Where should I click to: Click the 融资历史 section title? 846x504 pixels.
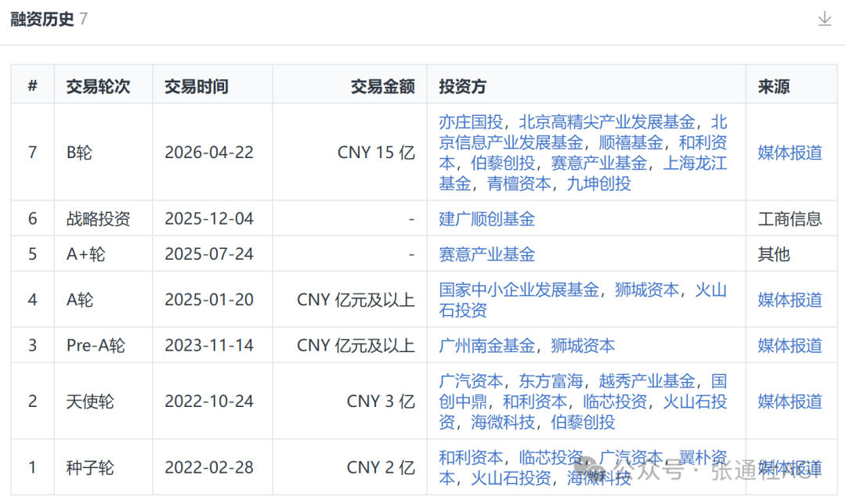(x=42, y=20)
